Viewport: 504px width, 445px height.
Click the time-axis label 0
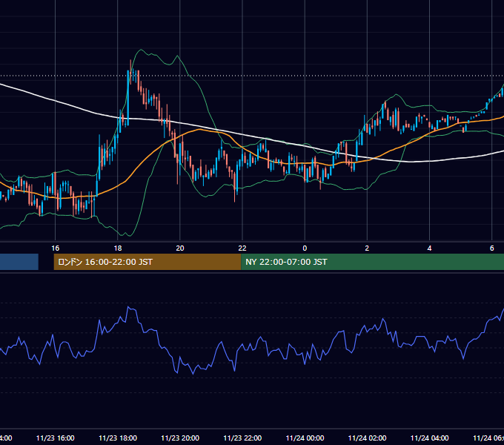(305, 248)
